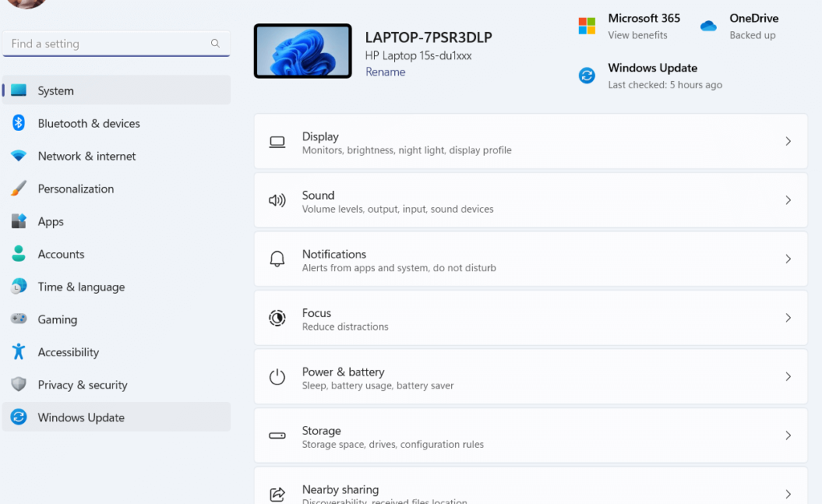
Task: Click the Windows Update icon in header
Action: (x=587, y=75)
